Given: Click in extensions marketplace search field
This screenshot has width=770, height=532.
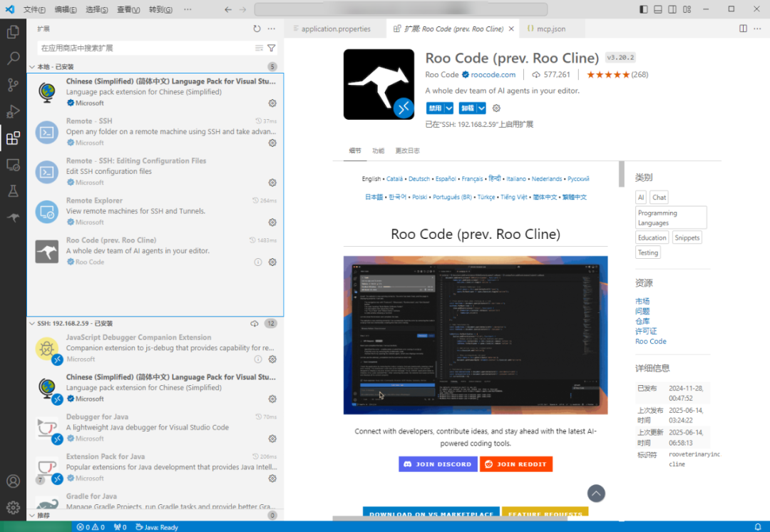Looking at the screenshot, I should [x=145, y=48].
